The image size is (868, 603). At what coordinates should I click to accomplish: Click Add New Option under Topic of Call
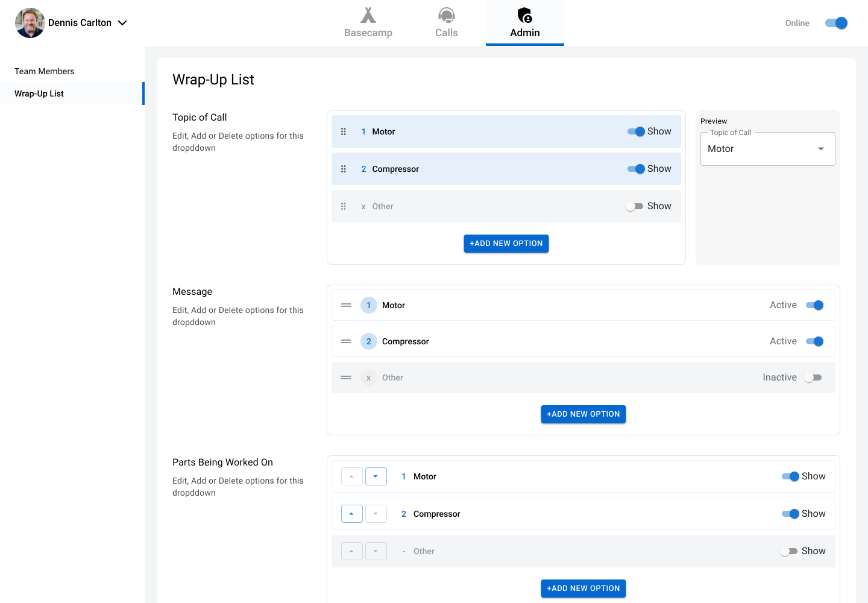point(506,244)
